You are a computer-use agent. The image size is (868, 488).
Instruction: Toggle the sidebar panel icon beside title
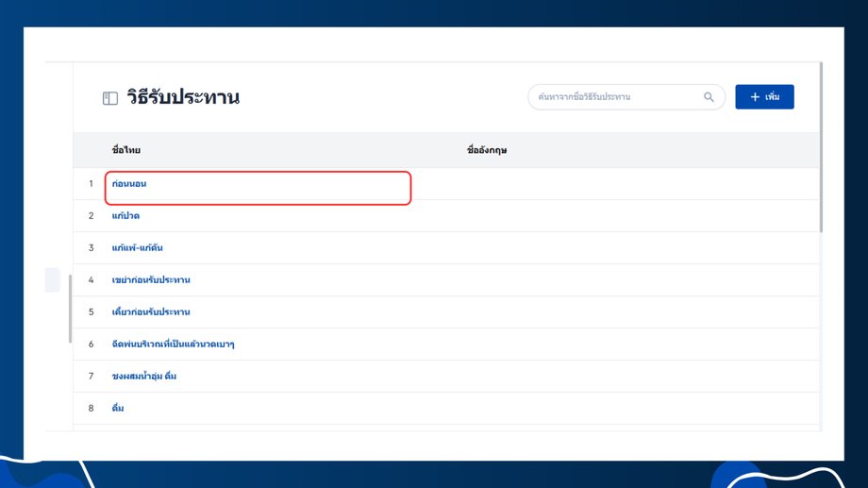click(110, 98)
